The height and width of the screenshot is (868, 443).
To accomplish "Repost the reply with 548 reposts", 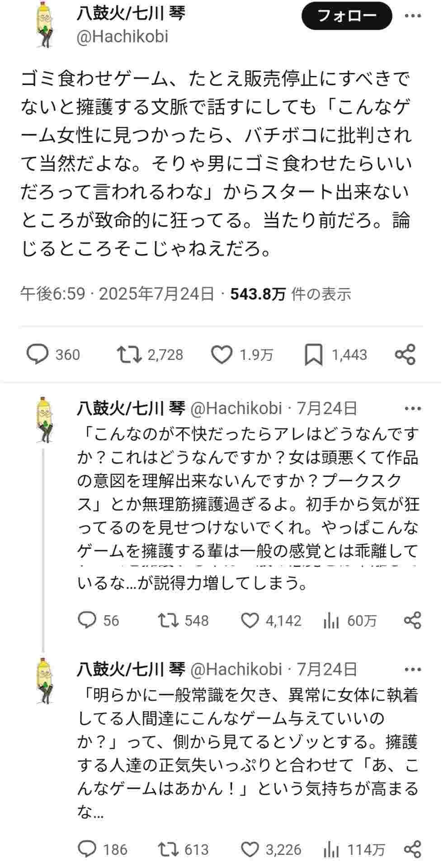I will pyautogui.click(x=168, y=620).
